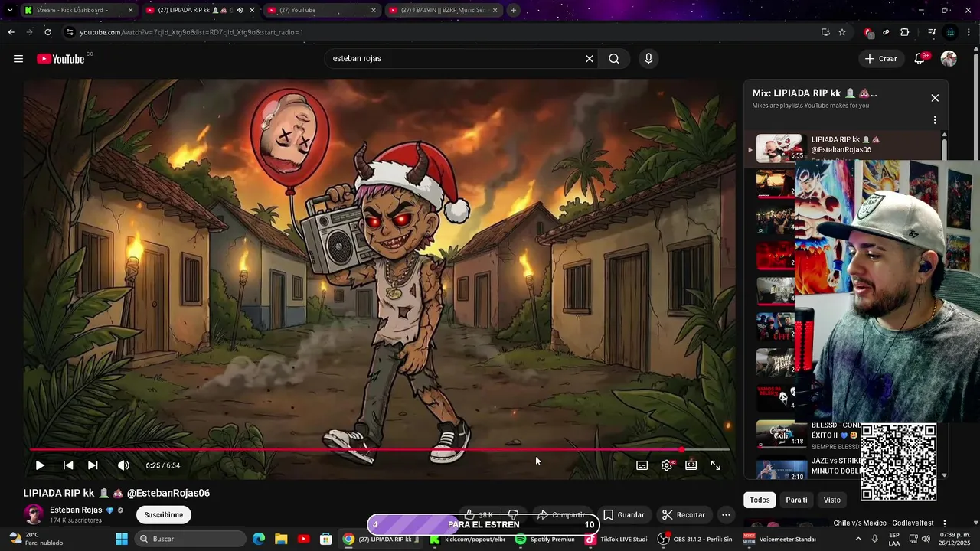Open OBS 31.1.2 taskbar window
The width and height of the screenshot is (980, 551).
point(695,539)
